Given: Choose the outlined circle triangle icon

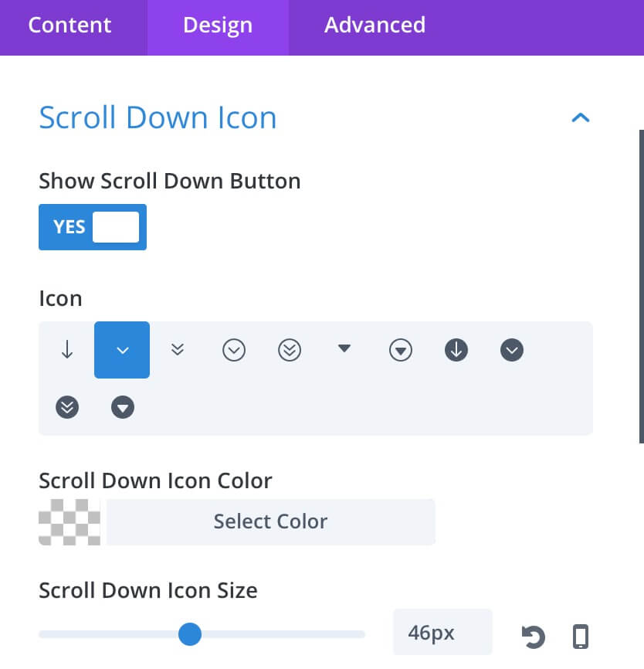Looking at the screenshot, I should [x=401, y=350].
